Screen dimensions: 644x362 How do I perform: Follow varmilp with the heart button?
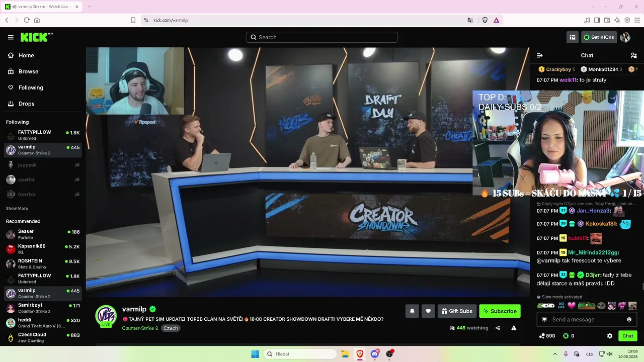pos(428,311)
